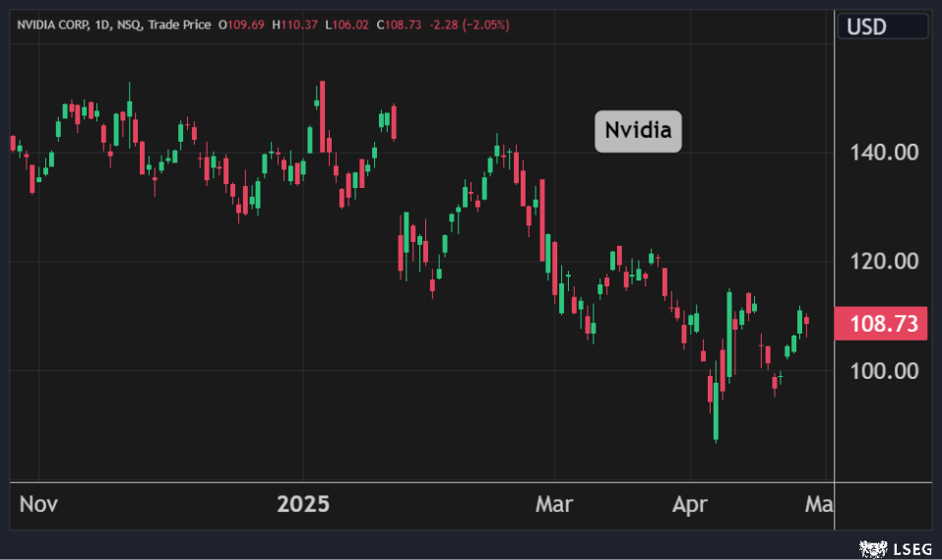The height and width of the screenshot is (560, 942).
Task: Select the Nov marker on time axis
Action: (x=39, y=505)
